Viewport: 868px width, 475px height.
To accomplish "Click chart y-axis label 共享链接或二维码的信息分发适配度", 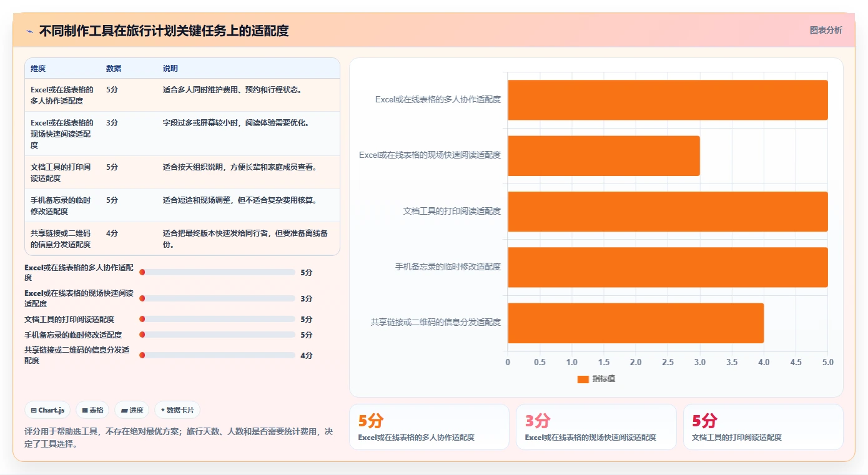I will [x=436, y=322].
